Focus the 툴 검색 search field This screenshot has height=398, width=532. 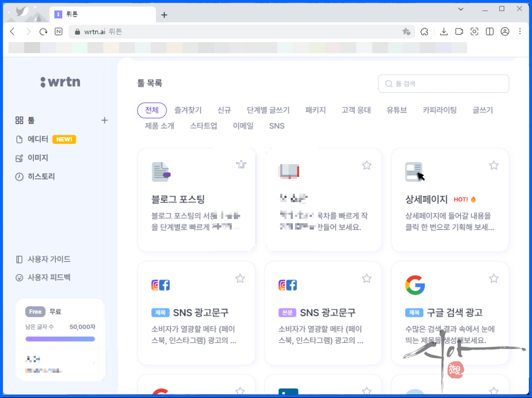444,83
